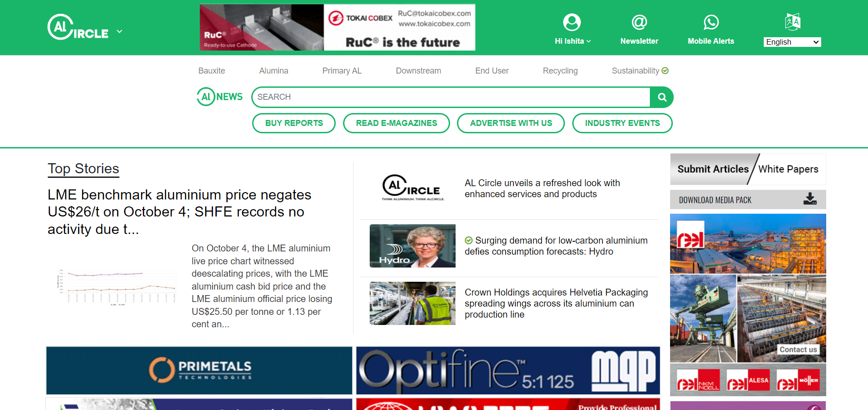Click the REEL NKM Noell logo

(x=698, y=381)
